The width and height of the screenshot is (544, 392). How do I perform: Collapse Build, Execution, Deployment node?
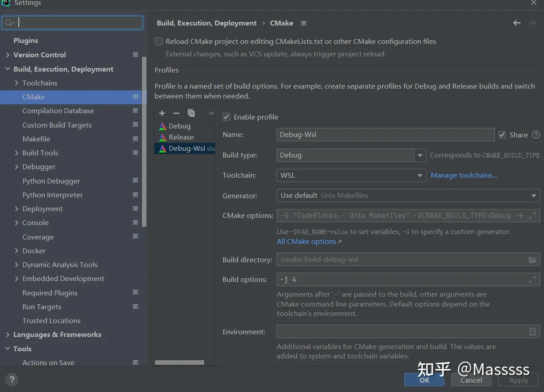tap(8, 69)
